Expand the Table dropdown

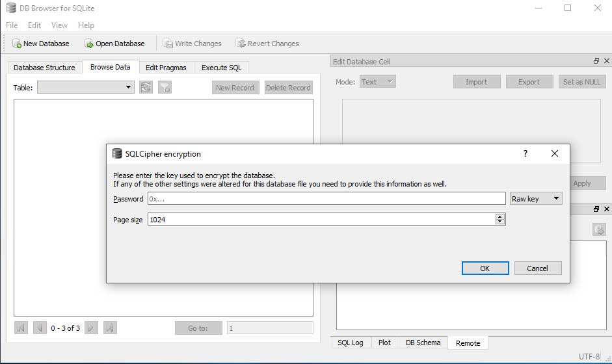point(86,87)
